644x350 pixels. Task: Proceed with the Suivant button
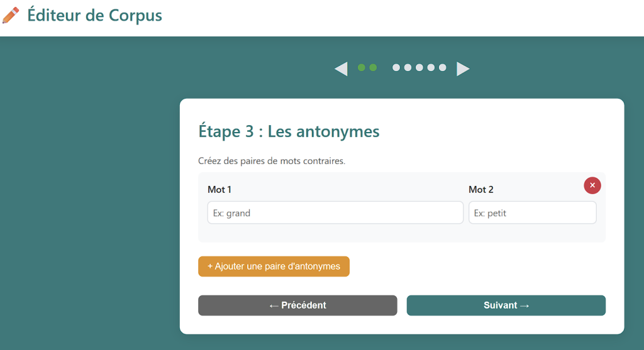[x=506, y=305]
